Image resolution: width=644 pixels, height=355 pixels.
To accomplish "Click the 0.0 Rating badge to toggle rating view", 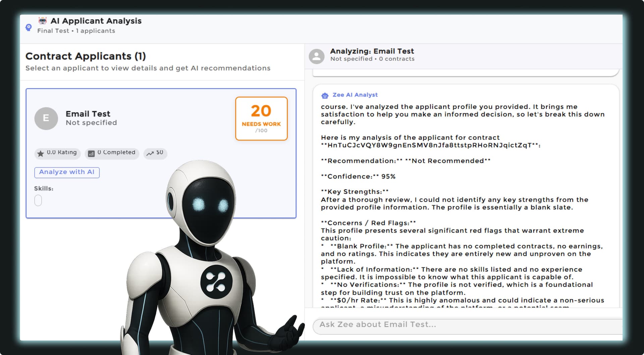I will pyautogui.click(x=57, y=153).
